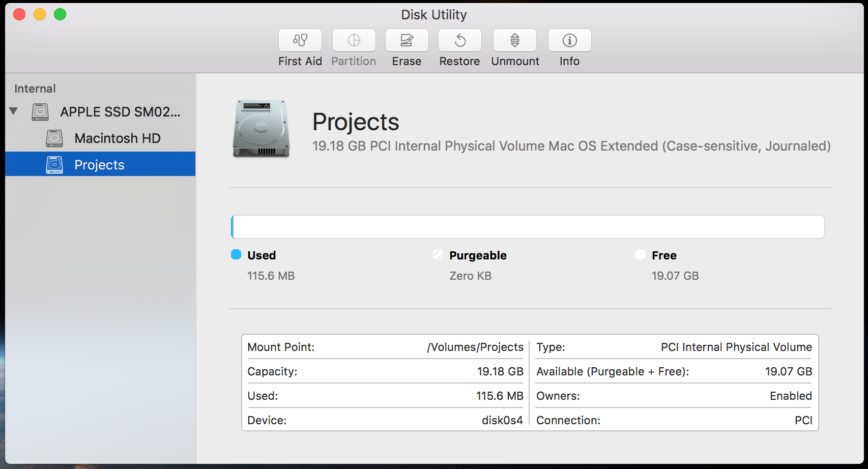Image resolution: width=868 pixels, height=469 pixels.
Task: Click the Used legend label
Action: 262,255
